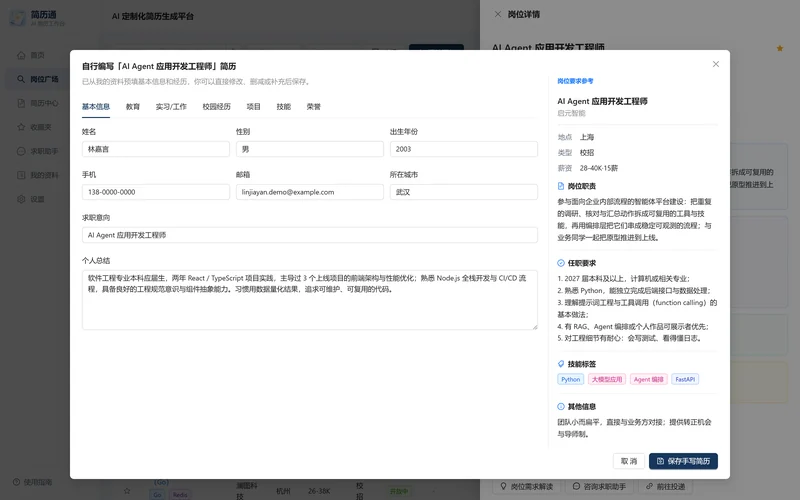Click the 性别 field showing 男

(310, 149)
